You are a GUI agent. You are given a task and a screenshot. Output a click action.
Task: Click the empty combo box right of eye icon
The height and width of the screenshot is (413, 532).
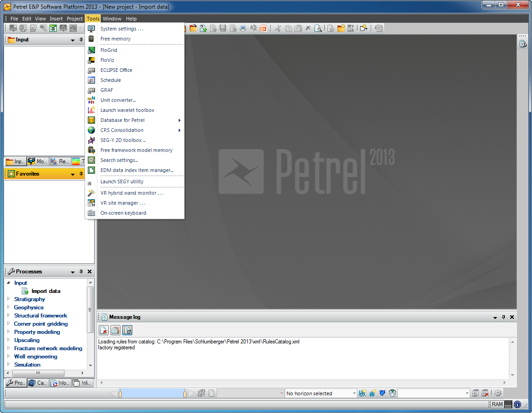tap(433, 393)
